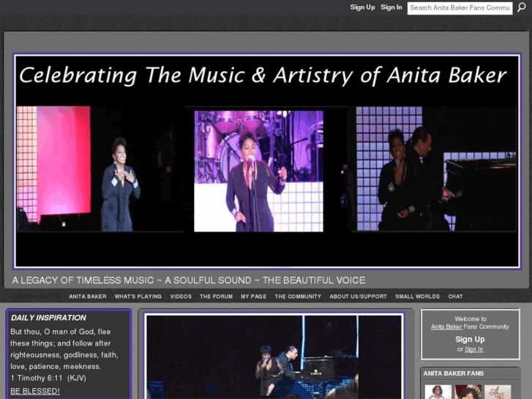Click the 1 Timothy 6:11 (KJV) text

coord(48,378)
